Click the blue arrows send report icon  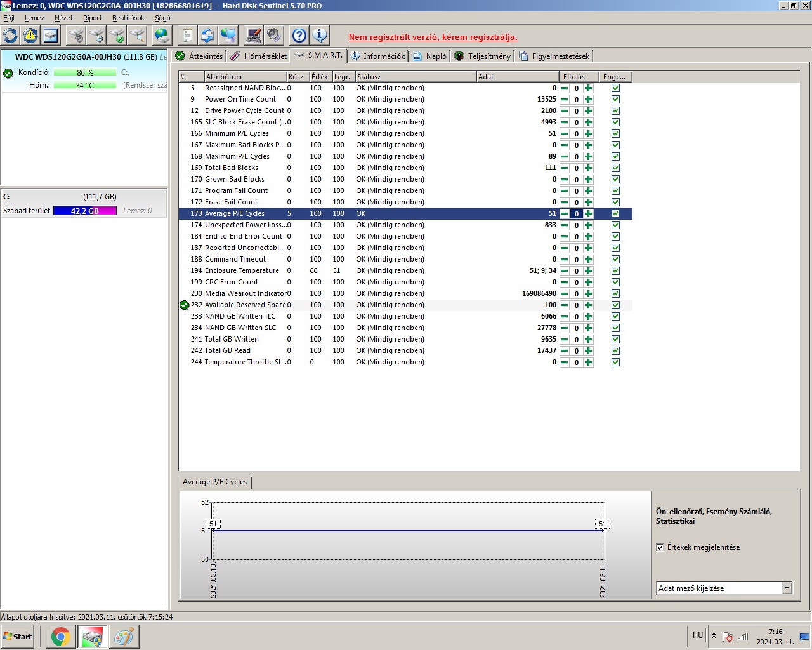tap(207, 36)
